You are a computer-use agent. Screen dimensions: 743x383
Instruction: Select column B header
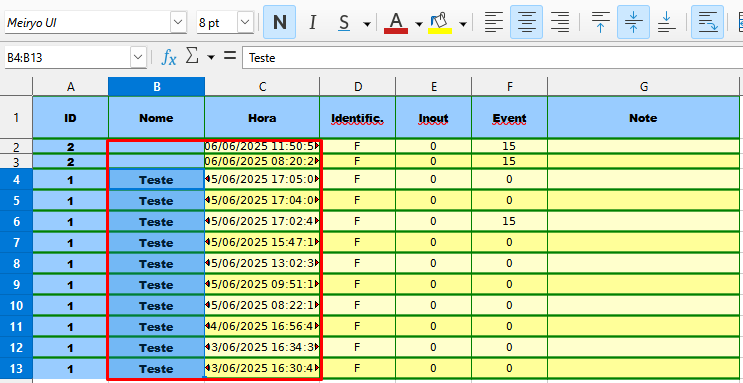coord(156,86)
